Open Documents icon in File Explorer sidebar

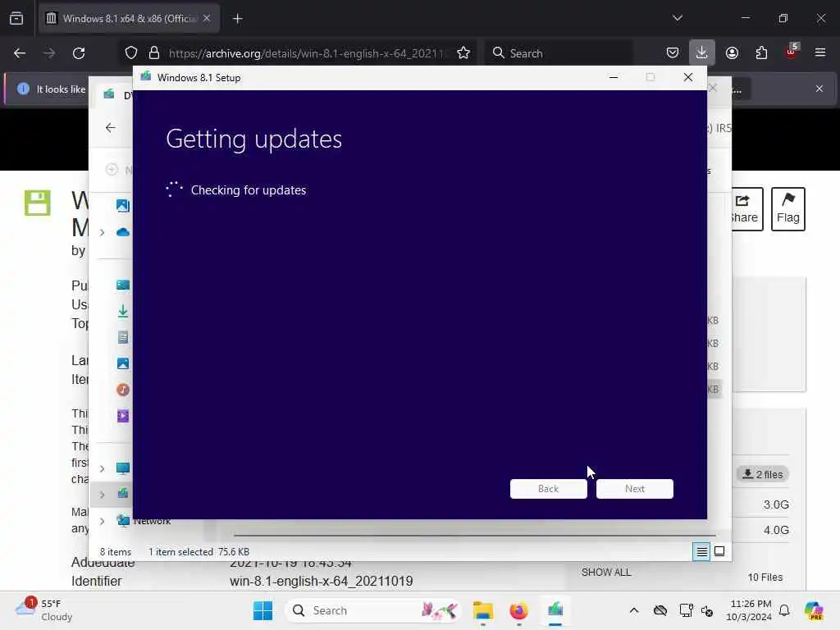coord(123,337)
